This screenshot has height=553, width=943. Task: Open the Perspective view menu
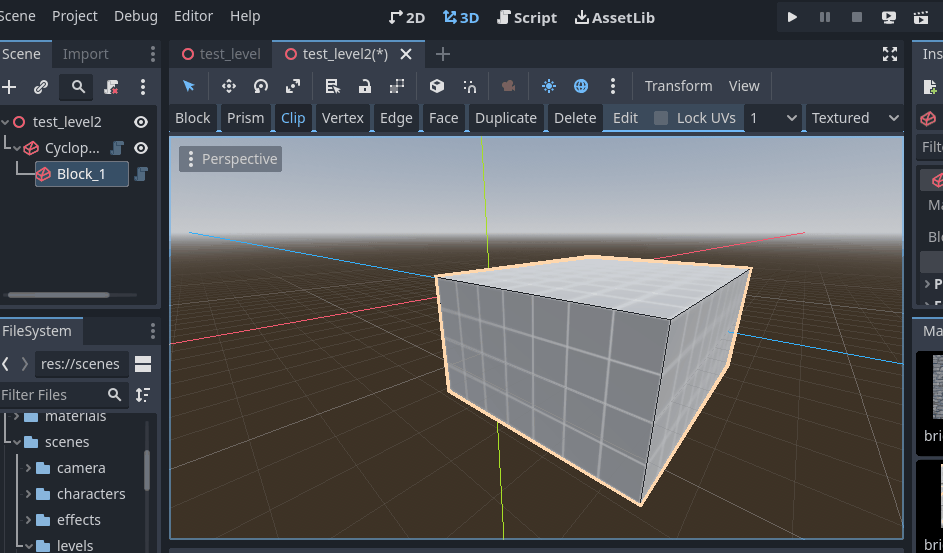pyautogui.click(x=230, y=159)
